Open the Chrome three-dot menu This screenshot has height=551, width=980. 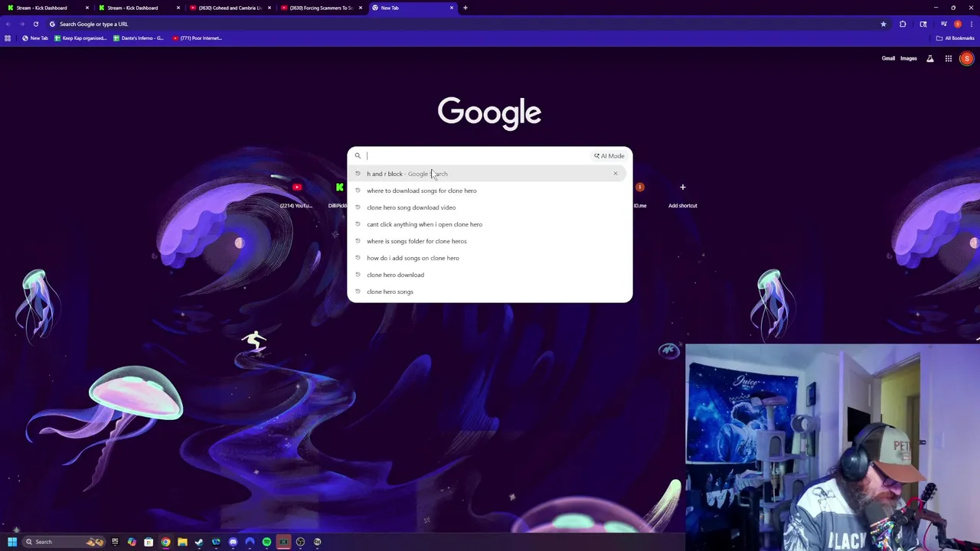point(972,24)
